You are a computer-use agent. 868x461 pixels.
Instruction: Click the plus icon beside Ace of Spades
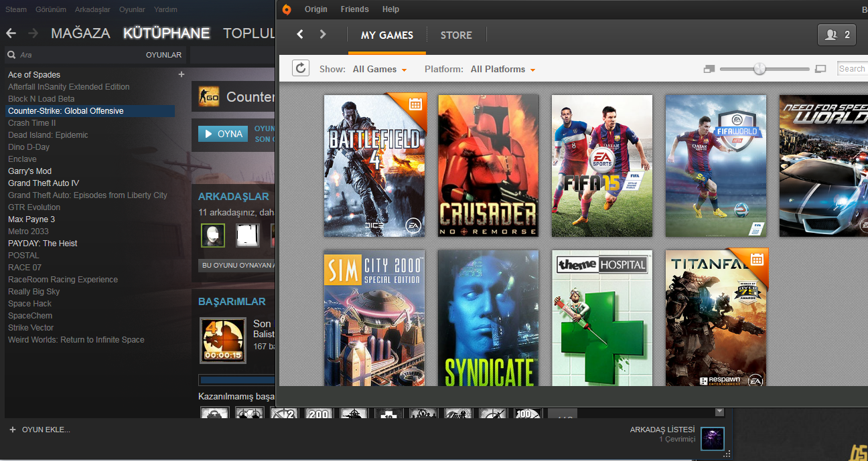tap(181, 74)
